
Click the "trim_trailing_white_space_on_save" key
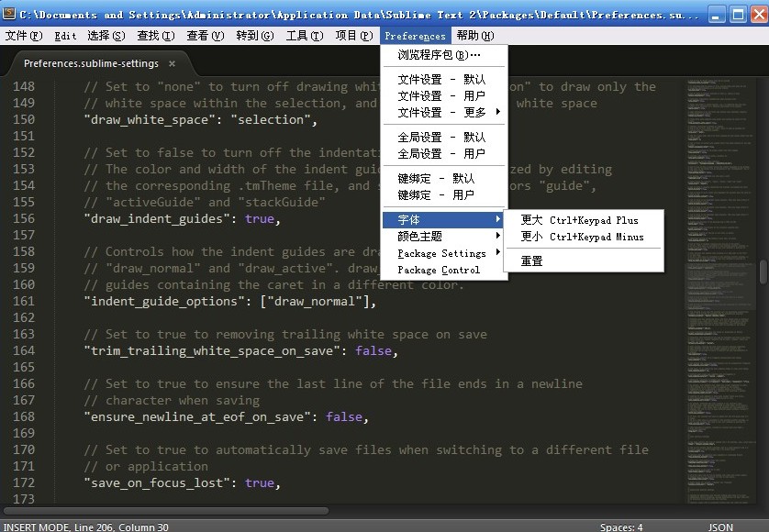pyautogui.click(x=212, y=350)
